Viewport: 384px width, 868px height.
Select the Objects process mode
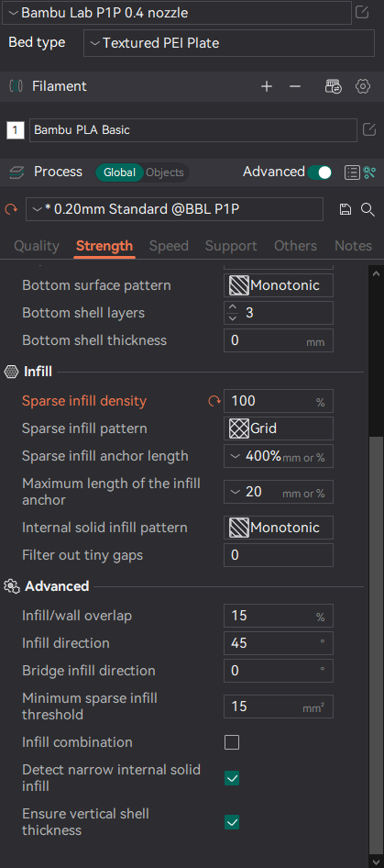click(165, 172)
